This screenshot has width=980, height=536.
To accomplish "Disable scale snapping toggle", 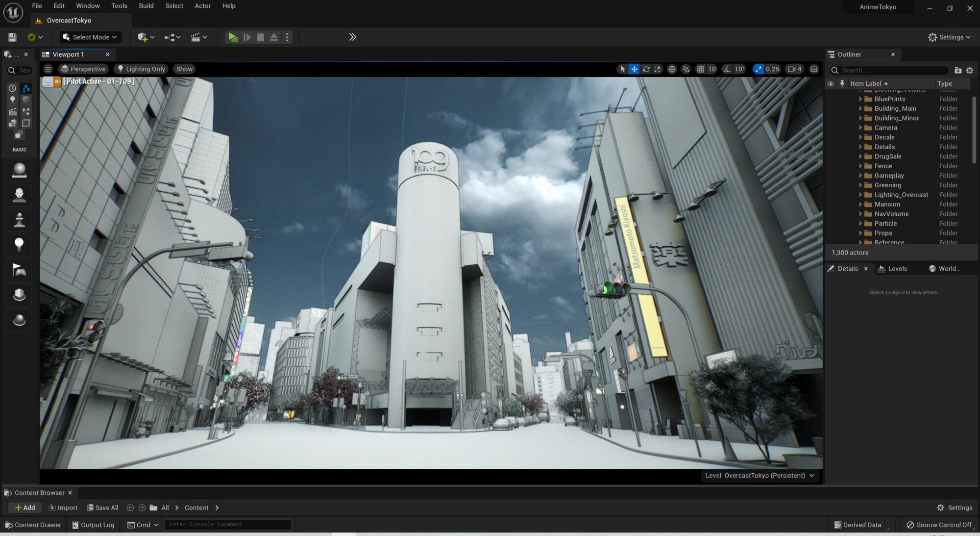I will coord(758,69).
